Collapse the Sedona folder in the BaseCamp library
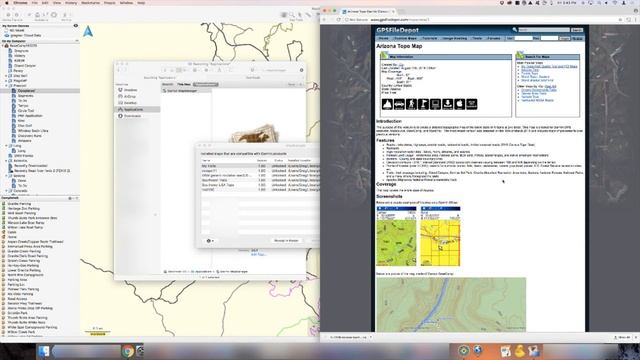Image resolution: width=640 pixels, height=360 pixels. click(6, 176)
